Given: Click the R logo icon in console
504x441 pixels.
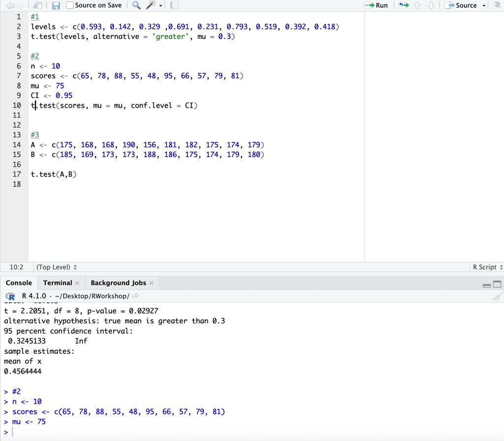Looking at the screenshot, I should click(x=10, y=296).
